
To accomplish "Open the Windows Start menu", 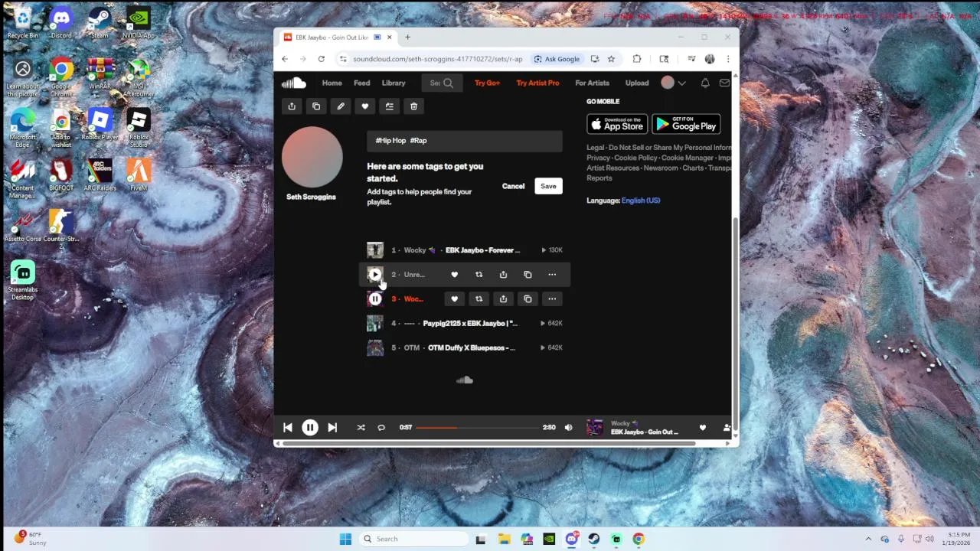I will pos(345,539).
